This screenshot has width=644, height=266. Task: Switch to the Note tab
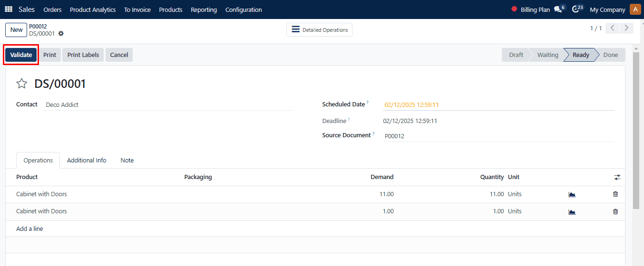coord(127,160)
